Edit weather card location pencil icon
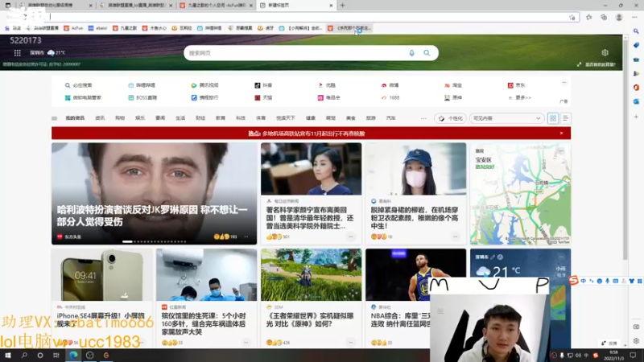Image resolution: width=644 pixels, height=362 pixels. (493, 257)
